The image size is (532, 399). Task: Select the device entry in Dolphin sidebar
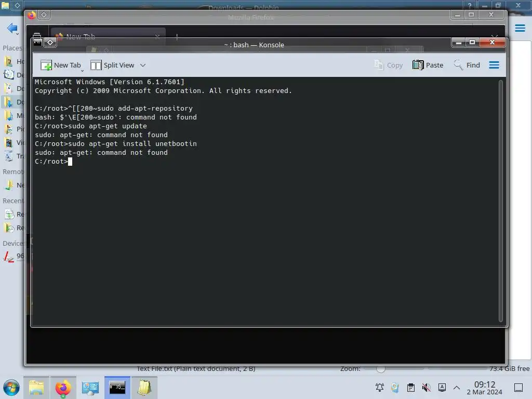(14, 256)
